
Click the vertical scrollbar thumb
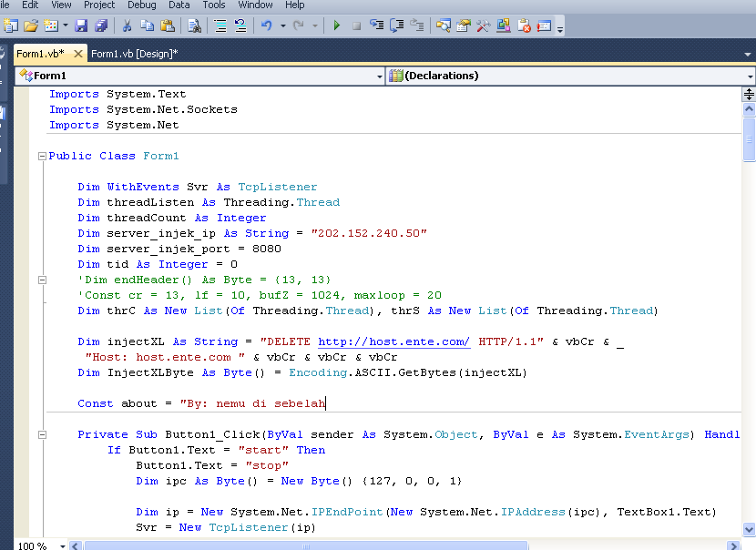[x=749, y=139]
